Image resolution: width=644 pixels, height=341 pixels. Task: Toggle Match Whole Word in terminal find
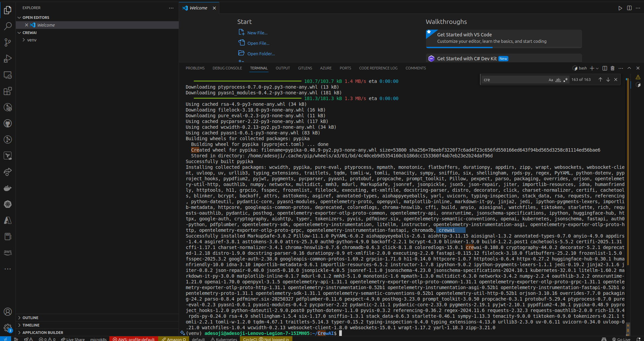click(x=558, y=80)
